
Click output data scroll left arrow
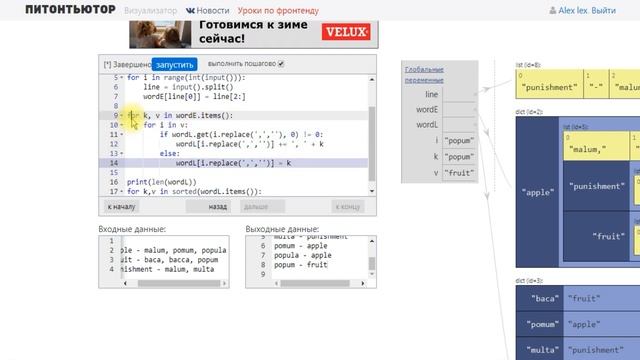[x=276, y=283]
